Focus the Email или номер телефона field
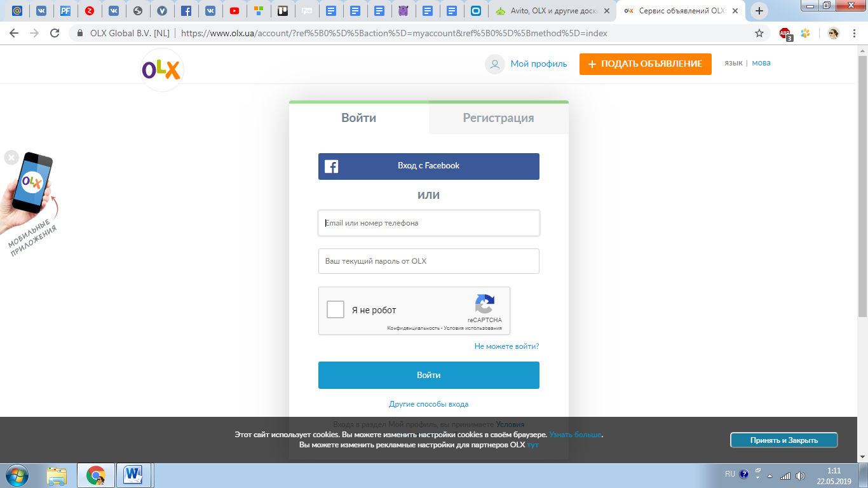 click(x=429, y=223)
